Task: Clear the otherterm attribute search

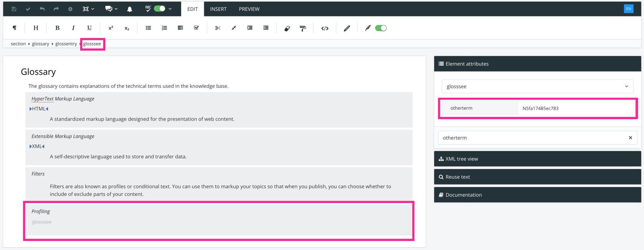Action: coord(630,138)
